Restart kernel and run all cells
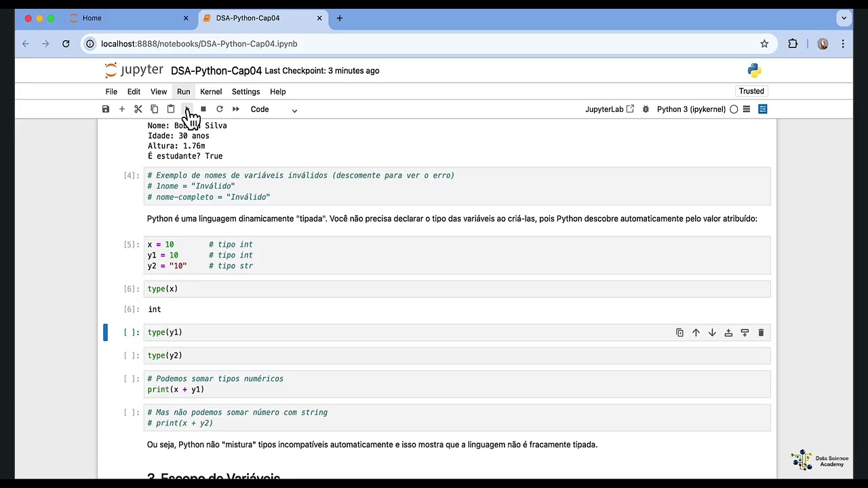The image size is (868, 488). 236,109
